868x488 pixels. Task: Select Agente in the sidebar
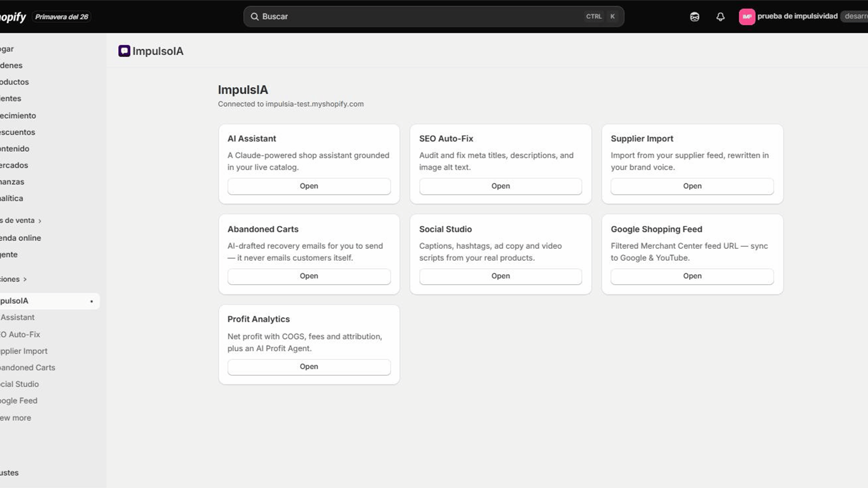(x=9, y=255)
